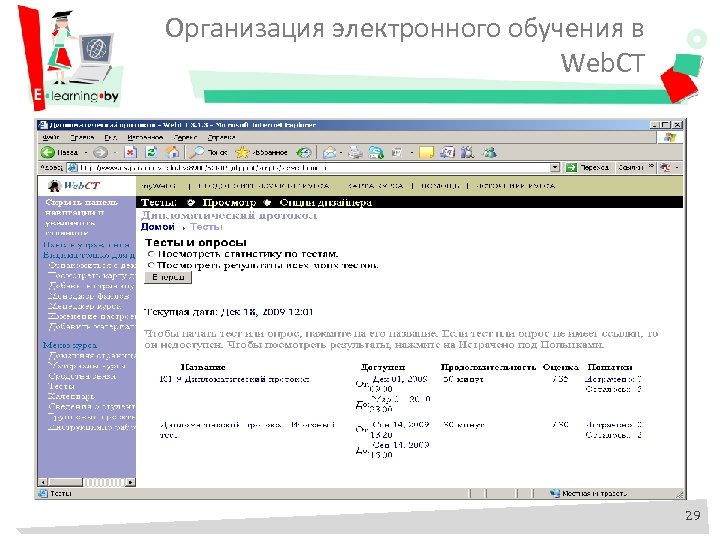The width and height of the screenshot is (720, 540).
Task: Select radio 'Посмотреть статистику по тестам'
Action: (151, 254)
